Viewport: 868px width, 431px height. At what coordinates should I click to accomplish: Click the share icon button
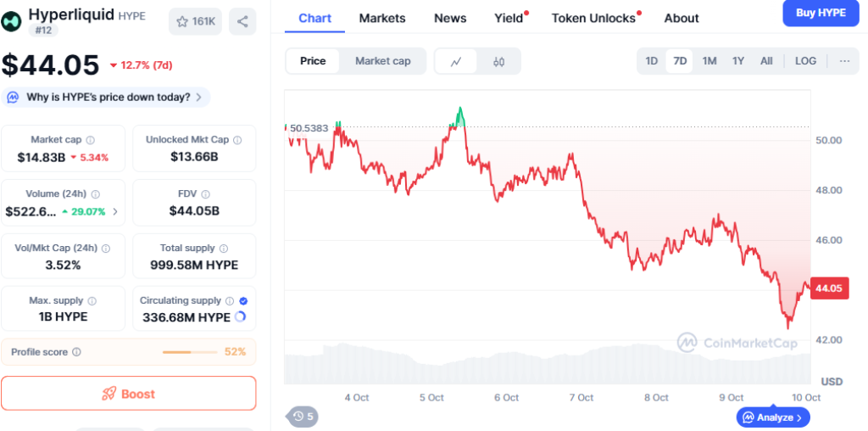click(x=242, y=22)
